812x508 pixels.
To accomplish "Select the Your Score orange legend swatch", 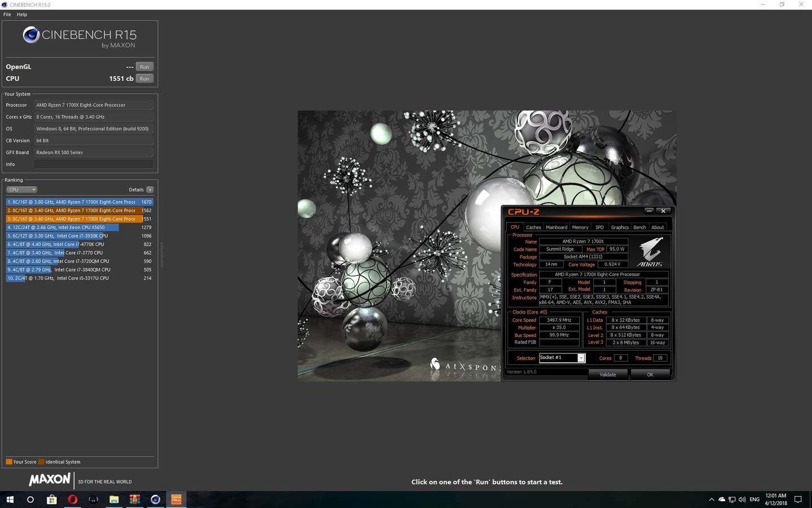I will (9, 462).
